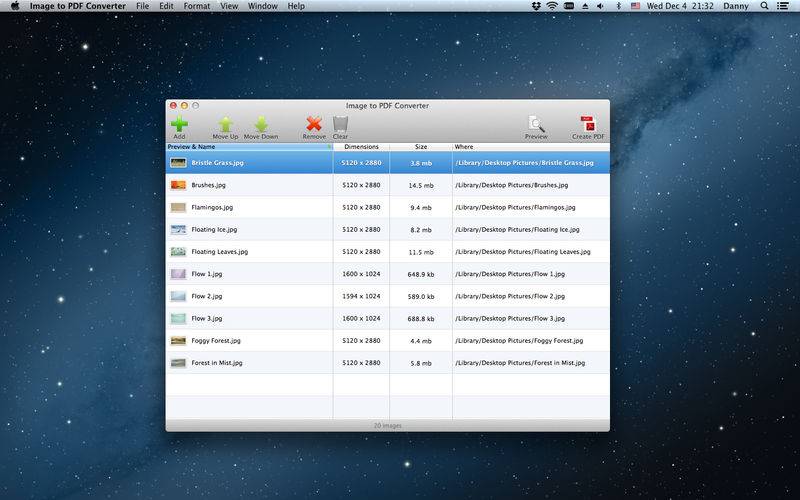800x500 pixels.
Task: Click the /Library/Desktop Pictures/Foggy Forest.jpg path
Action: click(x=519, y=340)
